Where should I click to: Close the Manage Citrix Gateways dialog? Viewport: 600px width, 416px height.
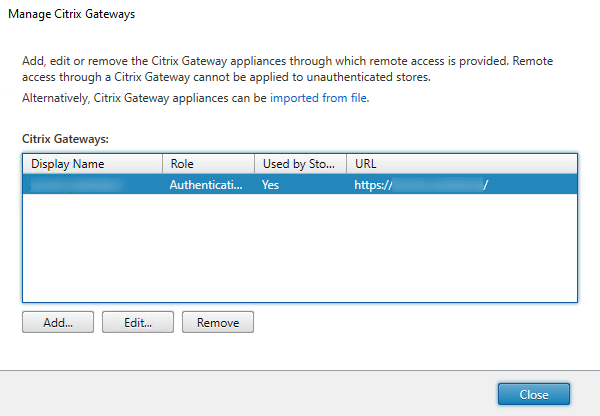(533, 394)
